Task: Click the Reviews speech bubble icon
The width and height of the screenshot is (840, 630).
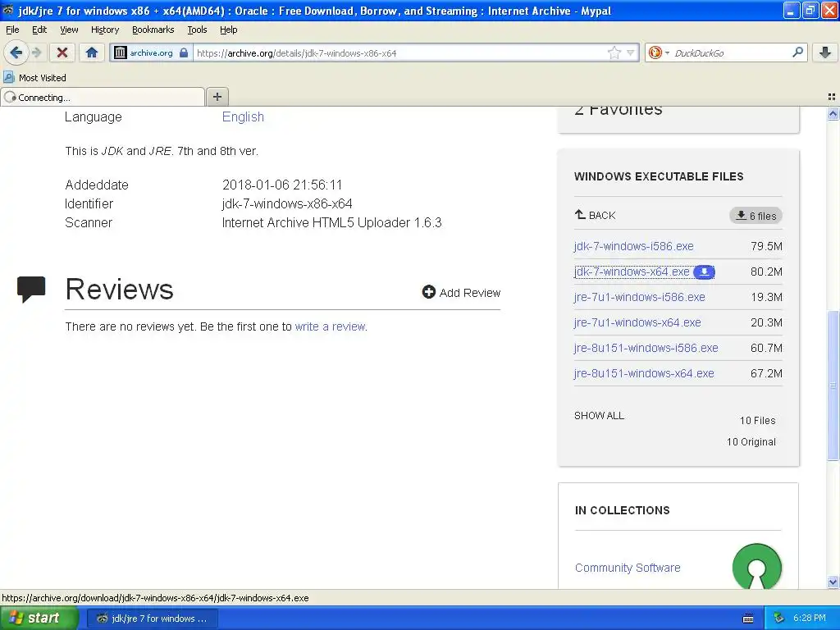Action: point(31,290)
